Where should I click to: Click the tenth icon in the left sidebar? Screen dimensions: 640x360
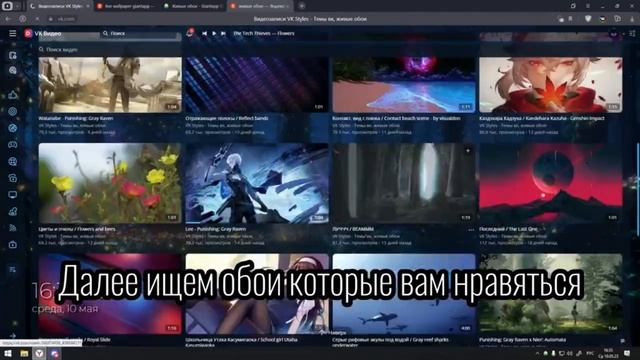13,211
